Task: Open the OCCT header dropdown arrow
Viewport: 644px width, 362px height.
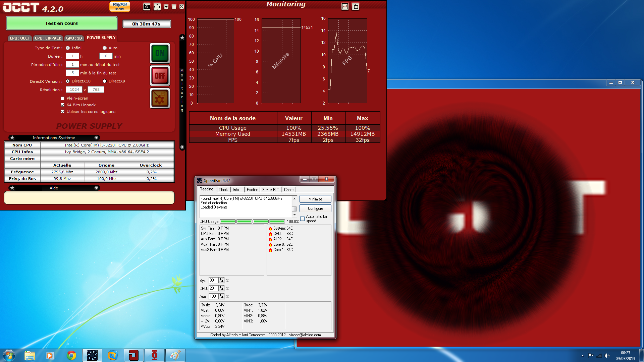Action: pos(166,7)
